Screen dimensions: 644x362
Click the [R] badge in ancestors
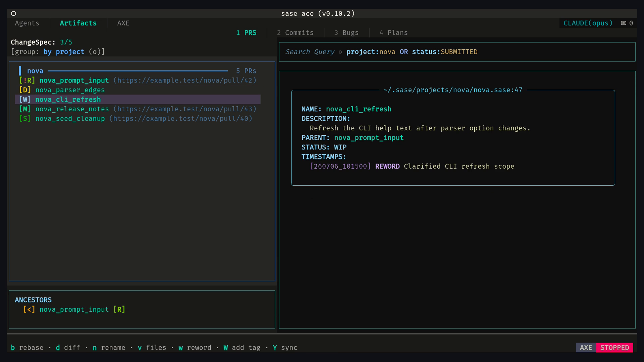[119, 310]
